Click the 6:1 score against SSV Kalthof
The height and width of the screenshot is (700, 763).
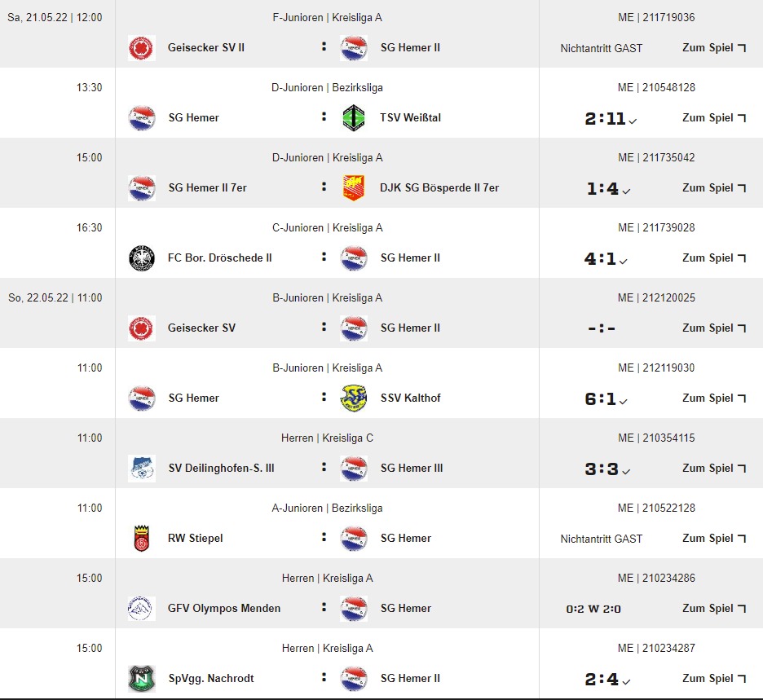(x=602, y=399)
